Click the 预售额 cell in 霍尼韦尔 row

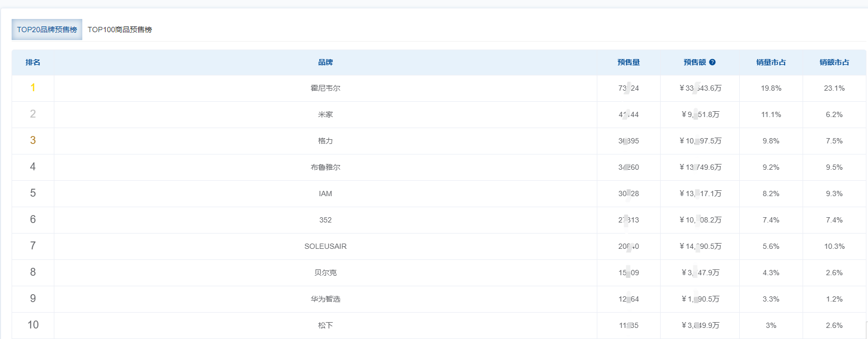pyautogui.click(x=700, y=88)
